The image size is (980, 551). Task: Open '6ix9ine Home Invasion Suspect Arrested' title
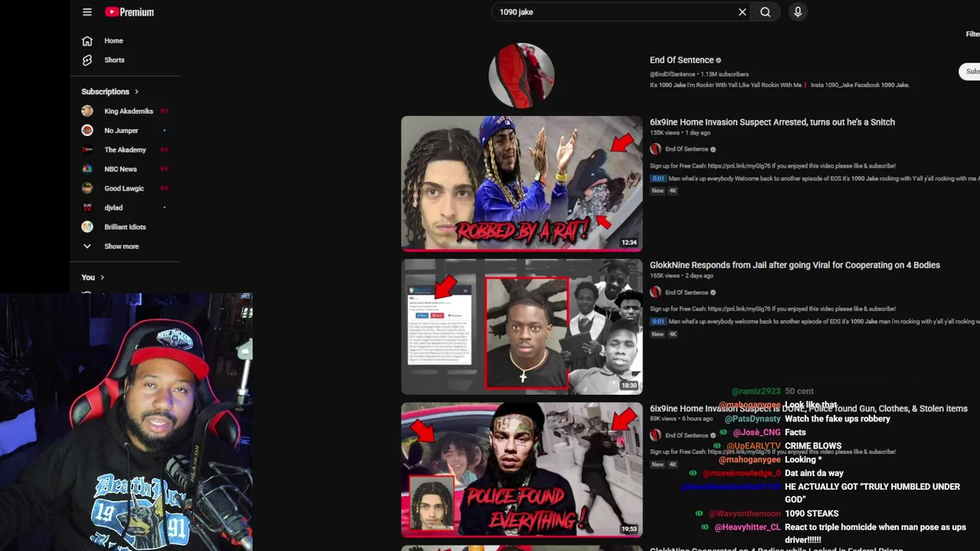[x=772, y=122]
